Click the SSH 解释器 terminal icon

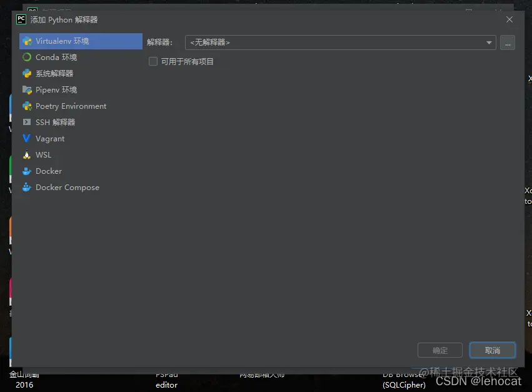(x=27, y=122)
